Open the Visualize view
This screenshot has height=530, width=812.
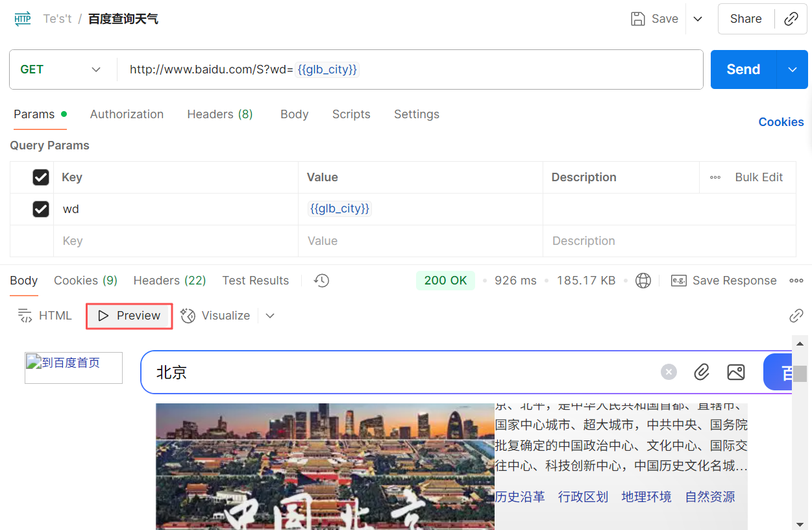(216, 316)
